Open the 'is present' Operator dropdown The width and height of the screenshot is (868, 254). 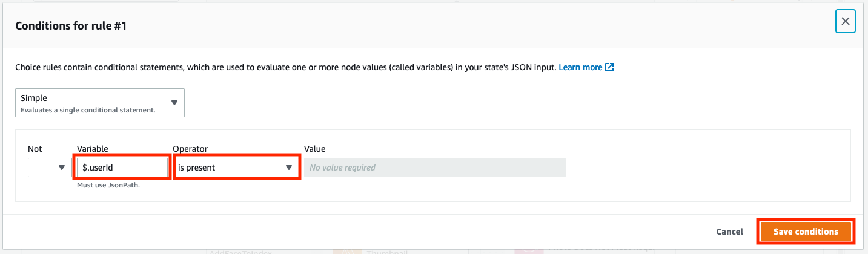pyautogui.click(x=237, y=168)
